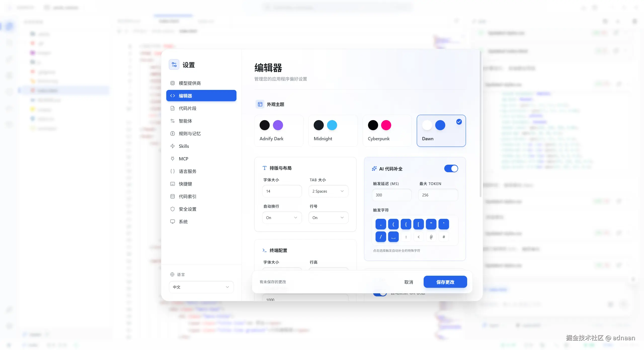The image size is (644, 350).
Task: Expand the 中文 language dropdown
Action: (201, 287)
